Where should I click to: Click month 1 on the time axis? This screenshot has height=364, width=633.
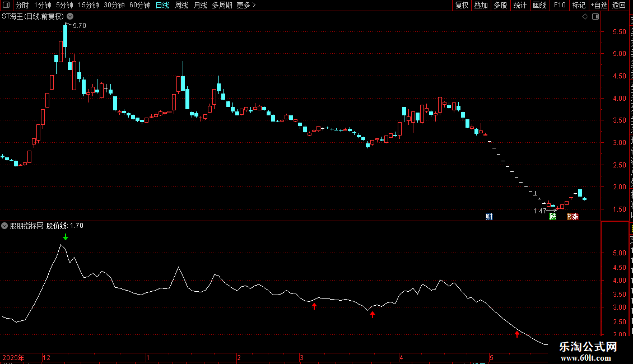point(148,357)
